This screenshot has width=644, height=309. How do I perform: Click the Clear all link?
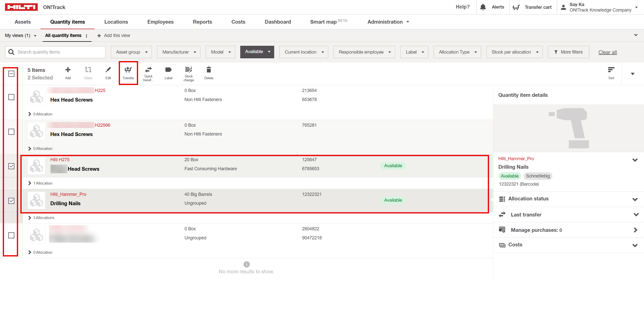tap(607, 52)
